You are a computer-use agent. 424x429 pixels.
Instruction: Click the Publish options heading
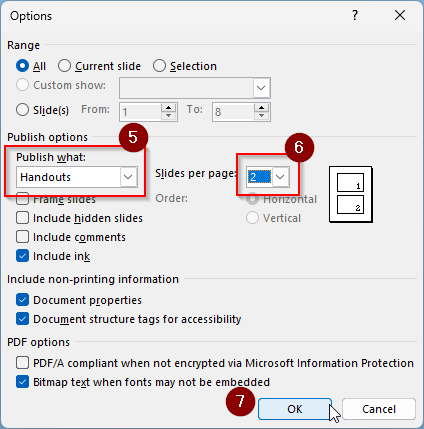[x=47, y=137]
